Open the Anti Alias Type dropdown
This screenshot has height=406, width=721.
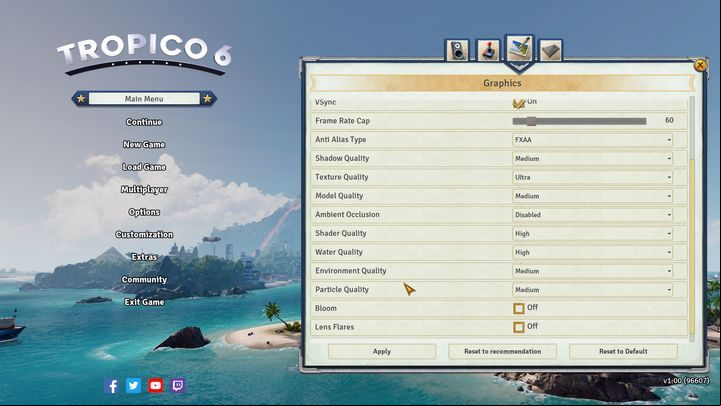(x=592, y=140)
